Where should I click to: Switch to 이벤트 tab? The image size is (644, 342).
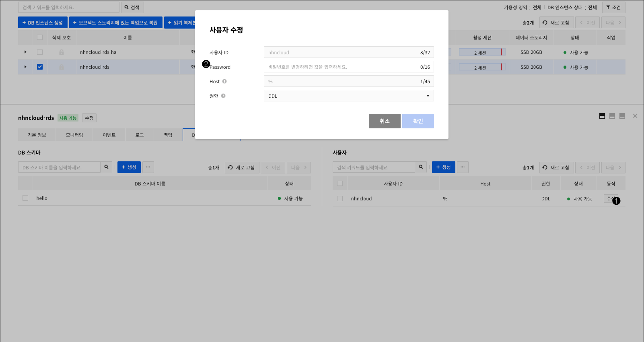[x=109, y=135]
